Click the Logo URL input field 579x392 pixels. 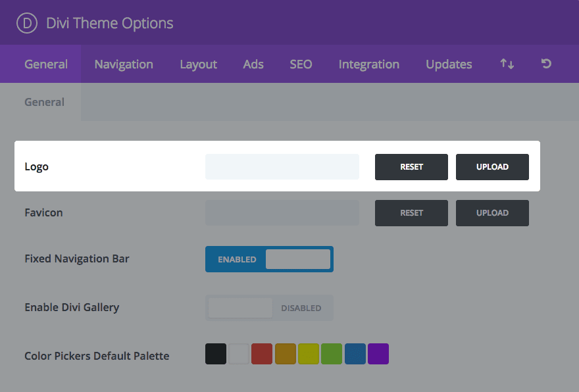(282, 167)
